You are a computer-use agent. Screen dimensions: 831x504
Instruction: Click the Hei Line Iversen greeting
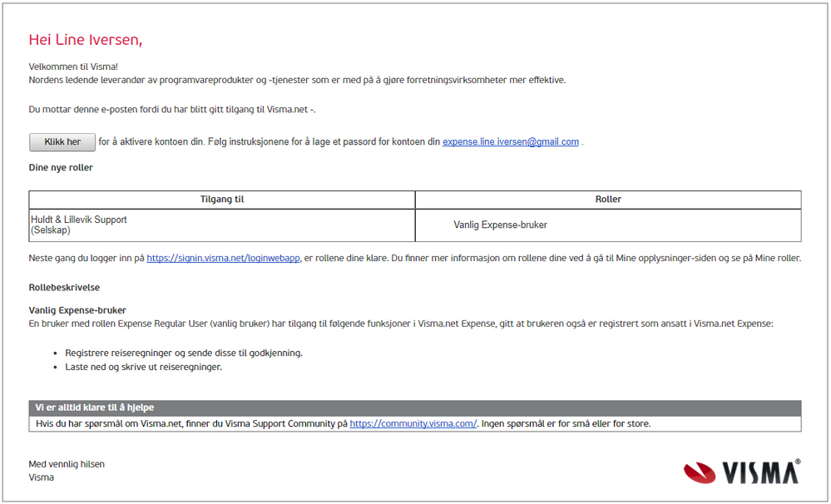tap(86, 40)
